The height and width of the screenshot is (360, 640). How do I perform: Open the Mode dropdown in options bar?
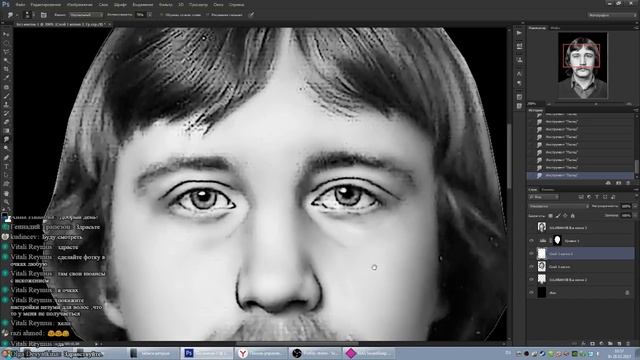tap(86, 15)
